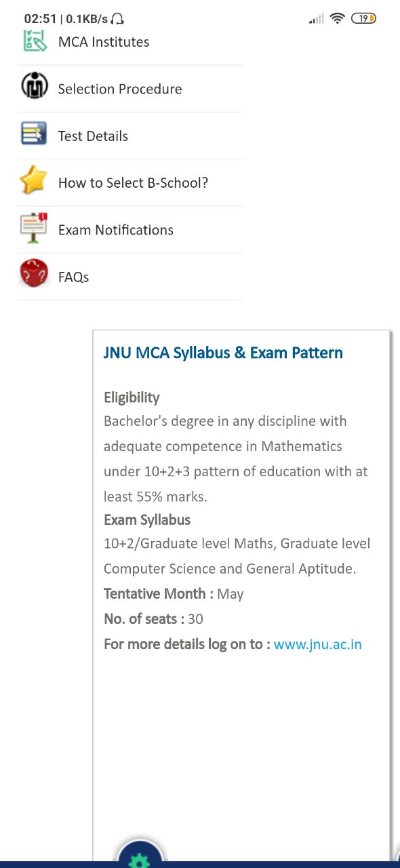Tap the red FAQs dice icon
The width and height of the screenshot is (400, 868).
pos(34,274)
